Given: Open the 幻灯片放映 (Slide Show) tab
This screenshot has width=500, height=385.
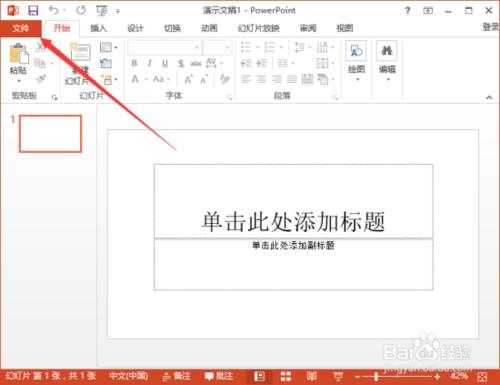Looking at the screenshot, I should (259, 28).
